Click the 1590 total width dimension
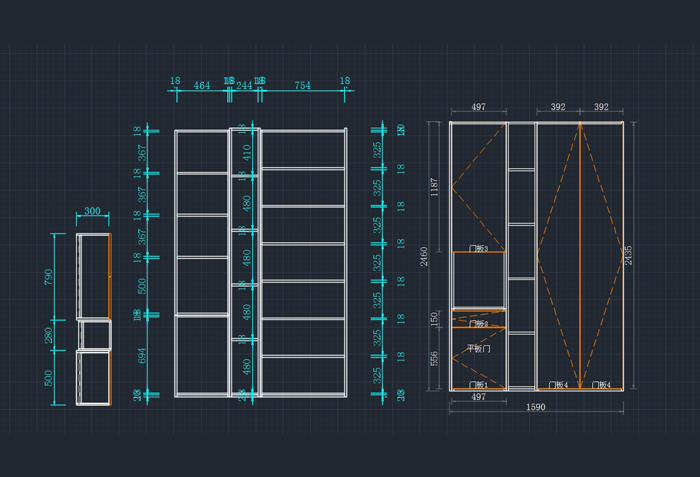Image resolution: width=700 pixels, height=477 pixels. coord(537,408)
